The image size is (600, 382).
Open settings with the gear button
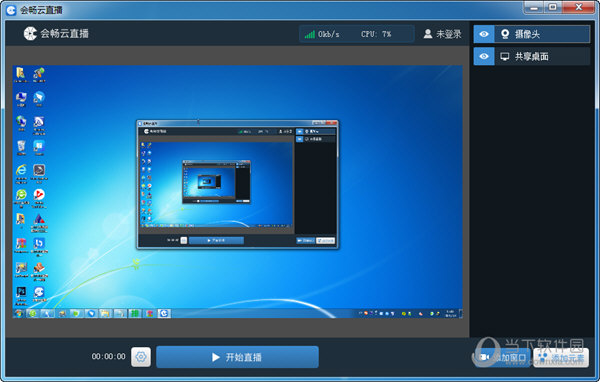(141, 357)
